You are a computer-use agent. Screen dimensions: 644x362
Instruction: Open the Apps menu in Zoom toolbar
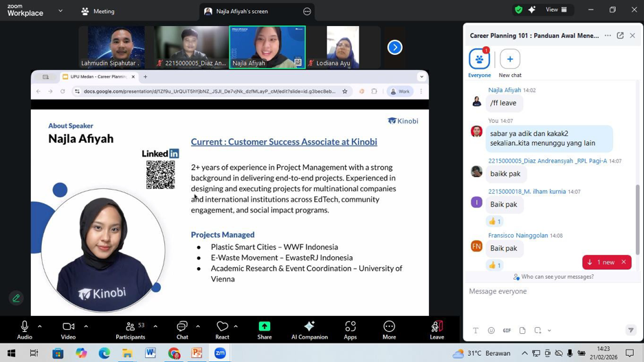pyautogui.click(x=351, y=329)
